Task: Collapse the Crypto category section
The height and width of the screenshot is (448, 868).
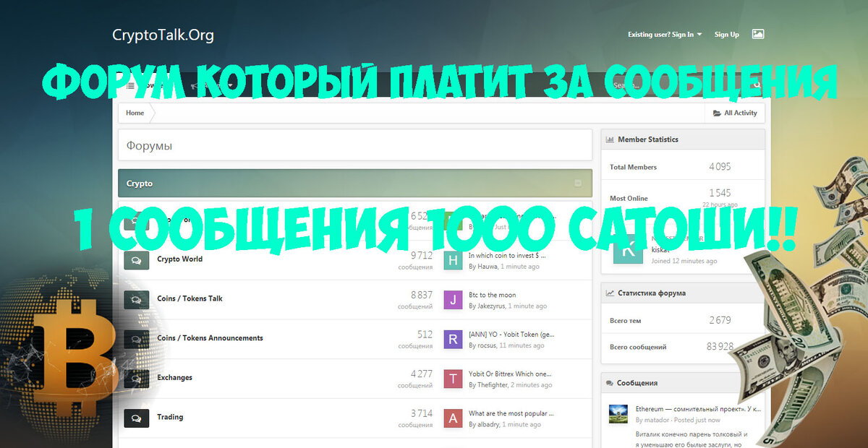Action: [x=578, y=184]
